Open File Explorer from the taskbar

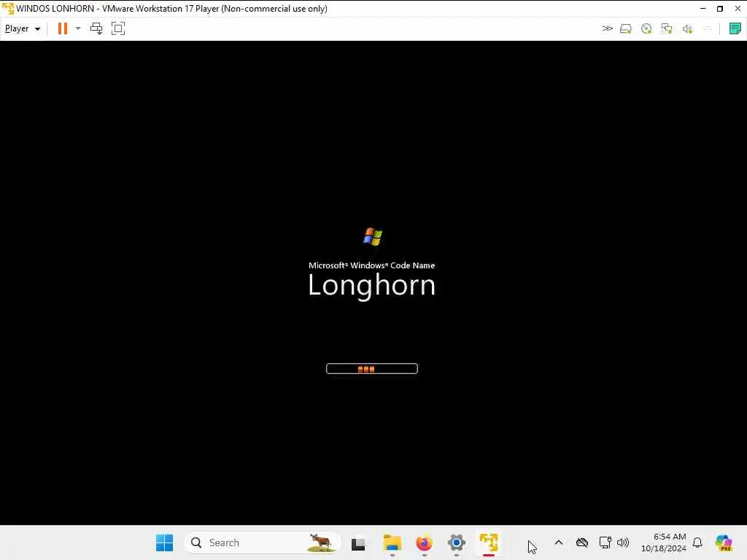[x=392, y=542]
